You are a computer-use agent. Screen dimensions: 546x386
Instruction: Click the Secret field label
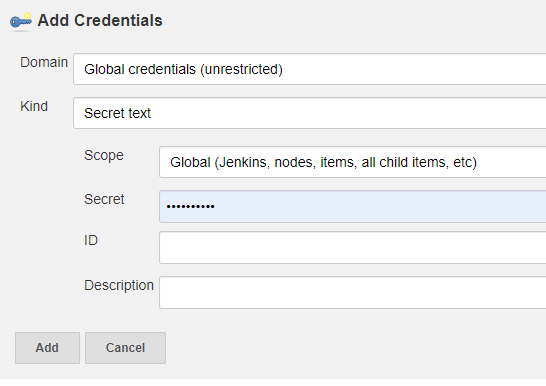coord(104,199)
